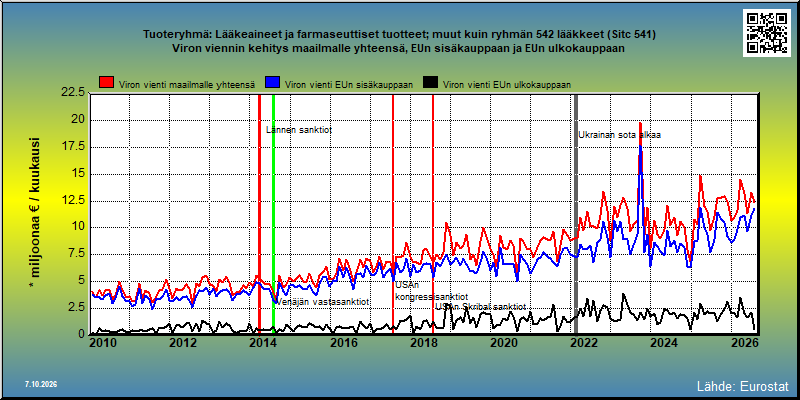The image size is (800, 400).
Task: Click the x-axis label 2012
Action: coord(183,342)
